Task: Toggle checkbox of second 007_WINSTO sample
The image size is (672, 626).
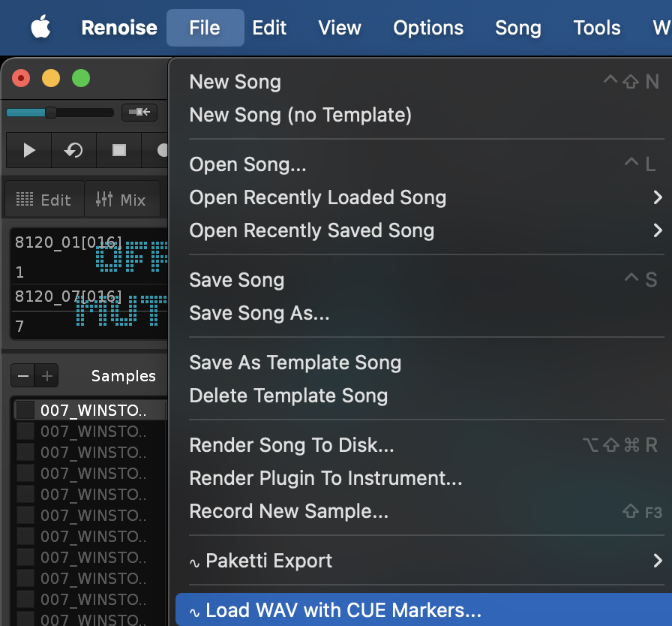Action: click(x=25, y=432)
